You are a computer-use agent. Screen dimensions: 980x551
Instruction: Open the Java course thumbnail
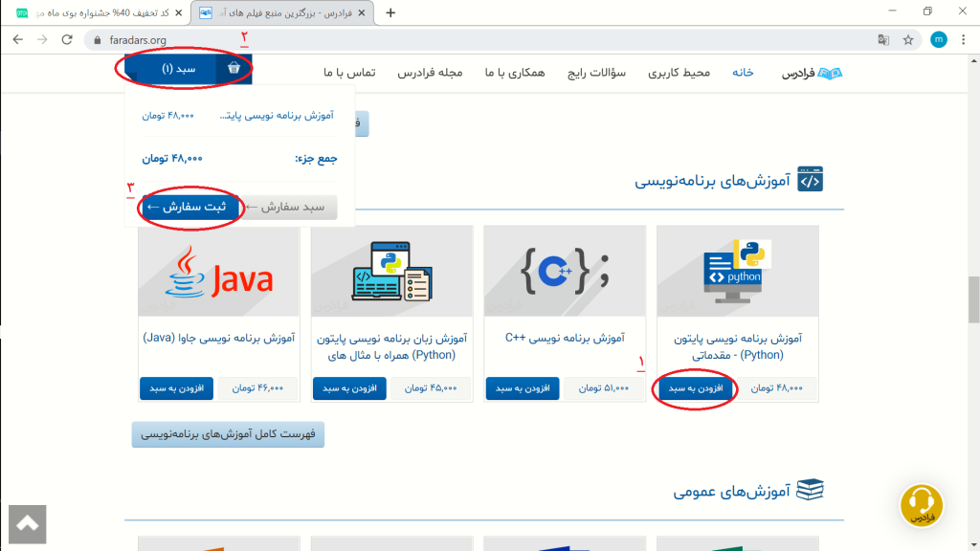pos(219,272)
